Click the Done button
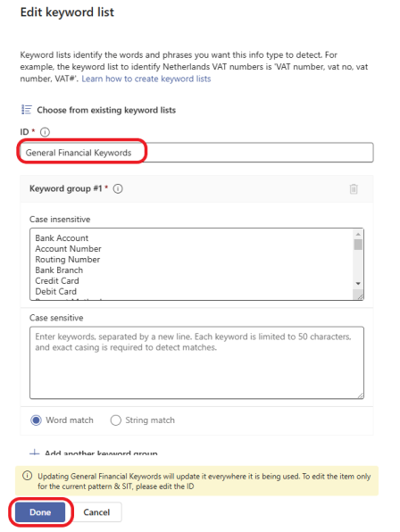The width and height of the screenshot is (400, 532). (40, 512)
